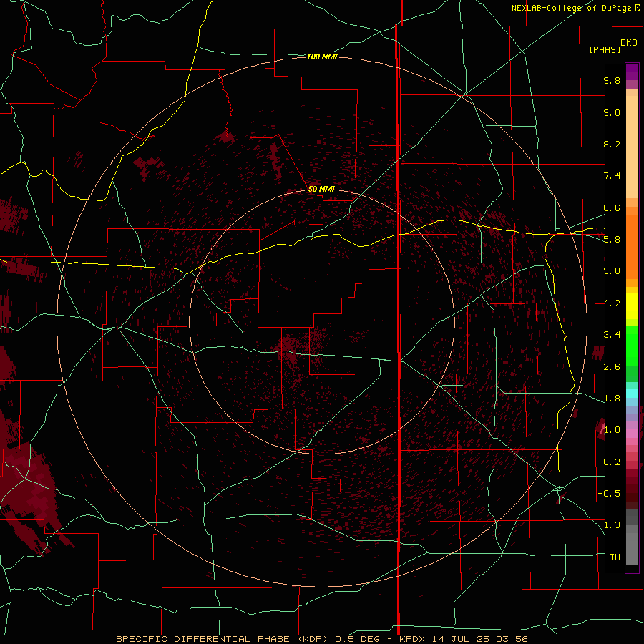This screenshot has height=644, width=644.
Task: Select the bright green segment of color bar
Action: 632,345
